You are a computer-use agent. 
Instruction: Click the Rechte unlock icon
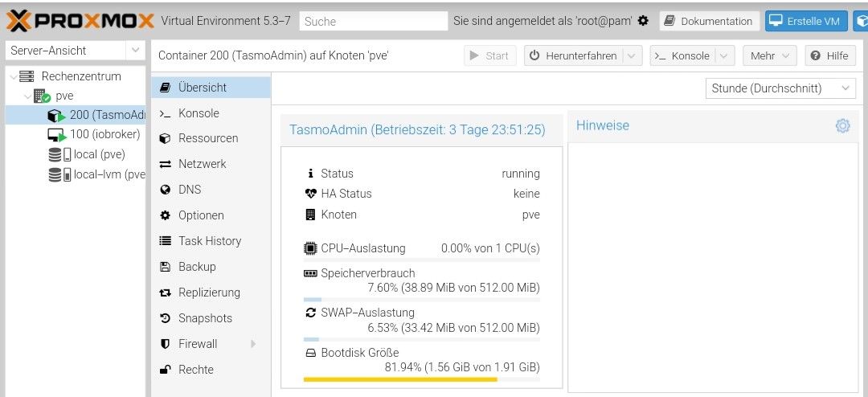coord(165,370)
